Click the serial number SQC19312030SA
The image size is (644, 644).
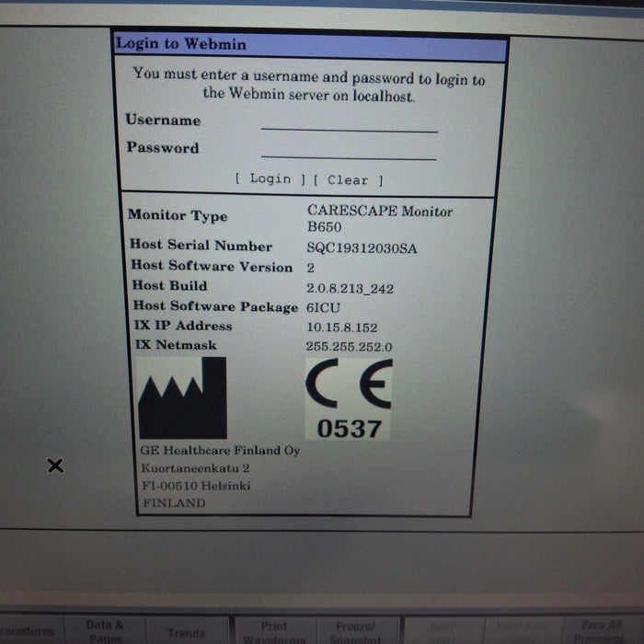click(362, 248)
